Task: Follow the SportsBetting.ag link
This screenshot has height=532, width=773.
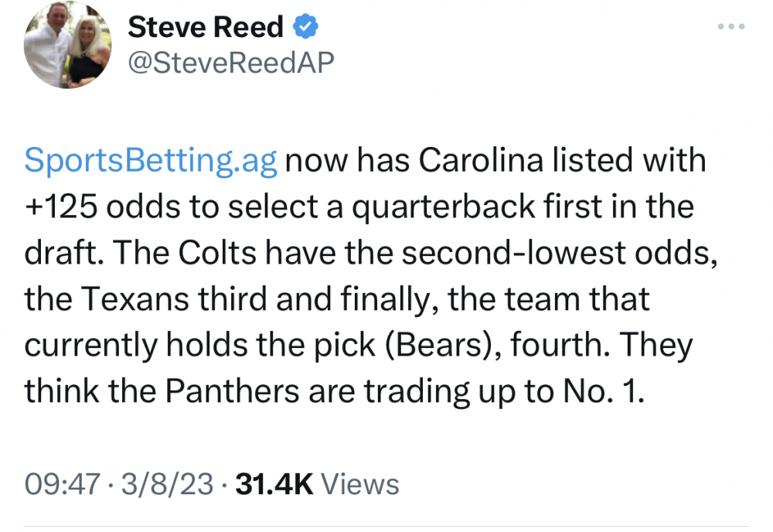Action: (x=151, y=160)
